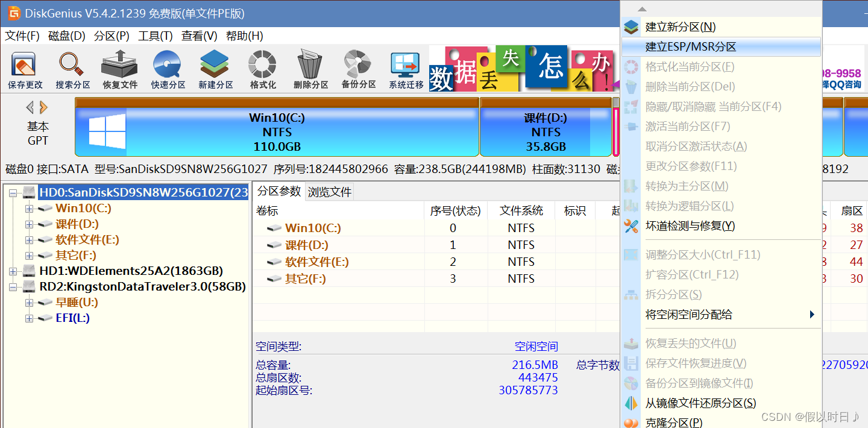Screen dimensions: 868x428
Task: Click the drive icon beside 其它(F:) in table
Action: tap(274, 279)
